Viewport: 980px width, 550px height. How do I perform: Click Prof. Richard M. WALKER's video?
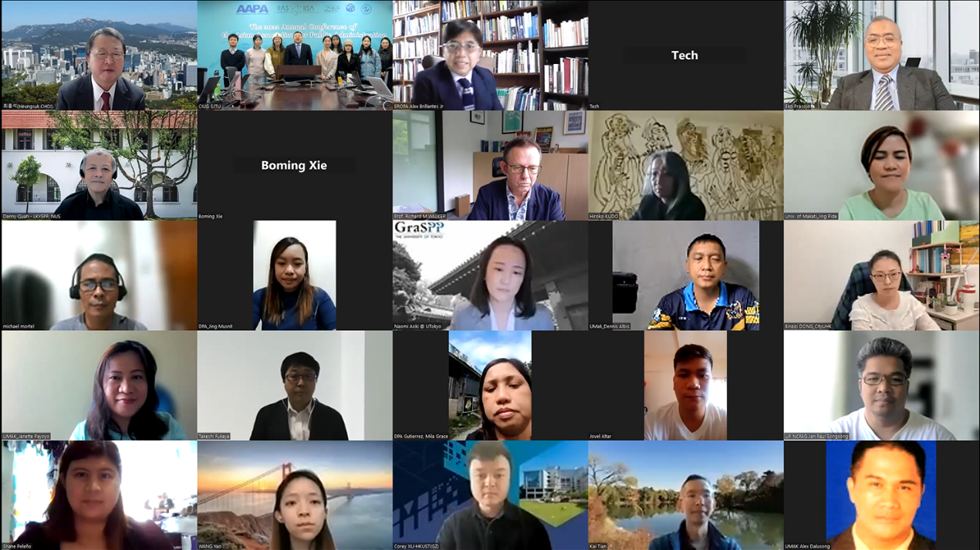tap(490, 165)
